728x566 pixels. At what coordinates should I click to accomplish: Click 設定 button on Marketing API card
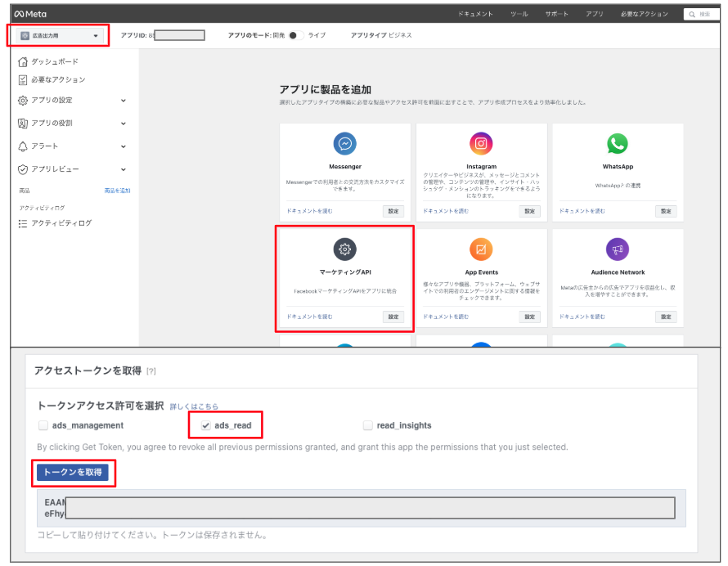393,317
